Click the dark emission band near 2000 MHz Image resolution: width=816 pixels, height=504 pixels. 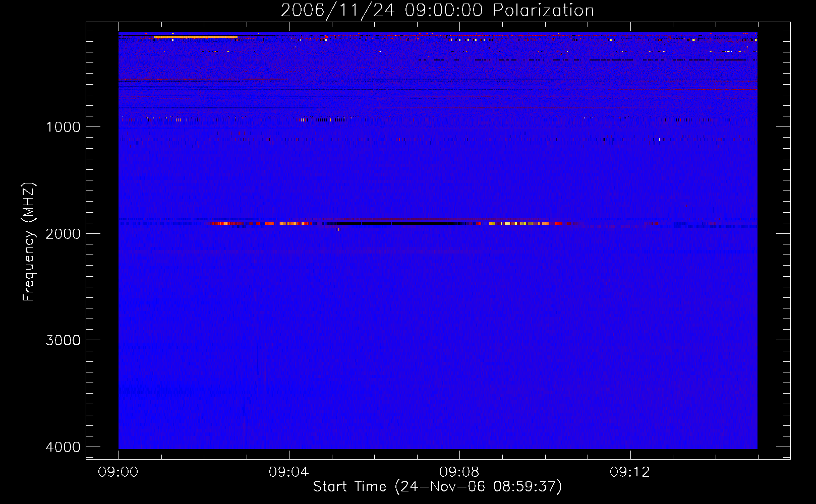pyautogui.click(x=398, y=223)
